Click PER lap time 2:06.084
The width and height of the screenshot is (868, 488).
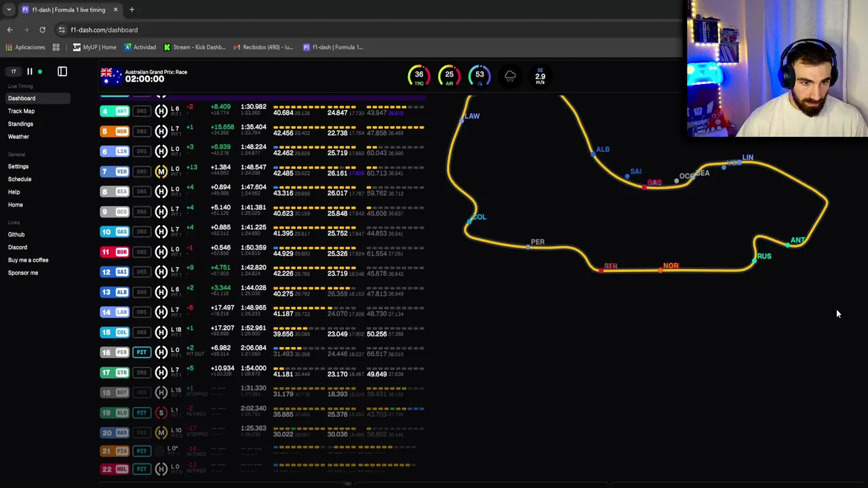pos(253,348)
